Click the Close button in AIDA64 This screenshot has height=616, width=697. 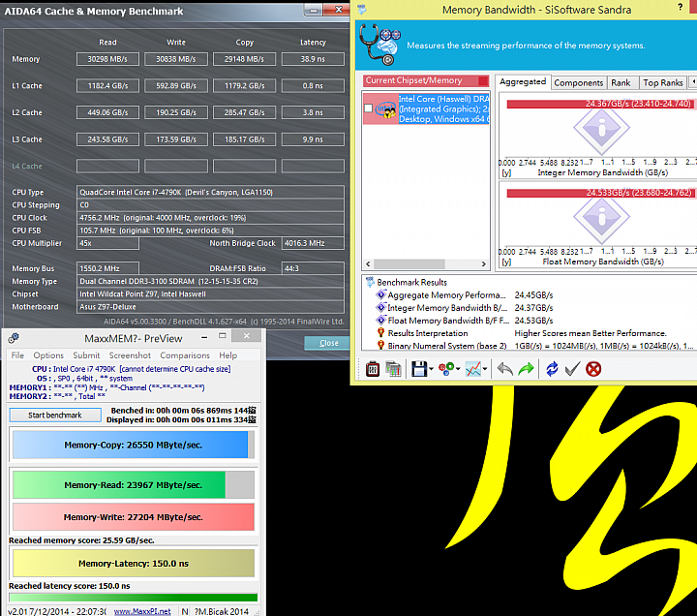pyautogui.click(x=328, y=343)
